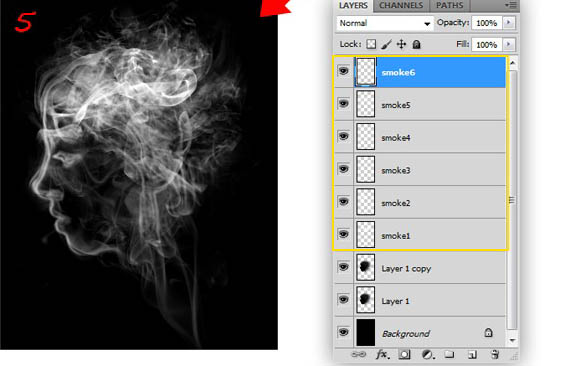This screenshot has width=571, height=366.
Task: Click the layers scrollbar thumb
Action: (512, 200)
